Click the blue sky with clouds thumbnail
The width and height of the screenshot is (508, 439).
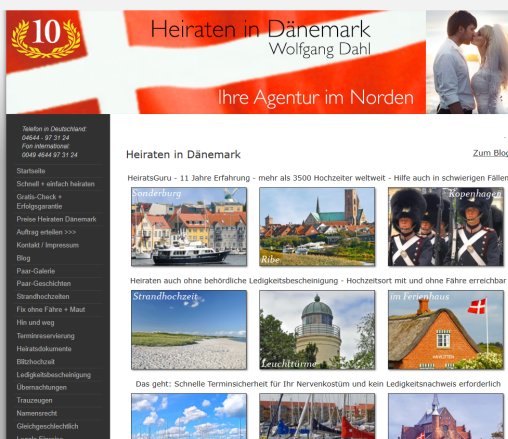pyautogui.click(x=189, y=416)
